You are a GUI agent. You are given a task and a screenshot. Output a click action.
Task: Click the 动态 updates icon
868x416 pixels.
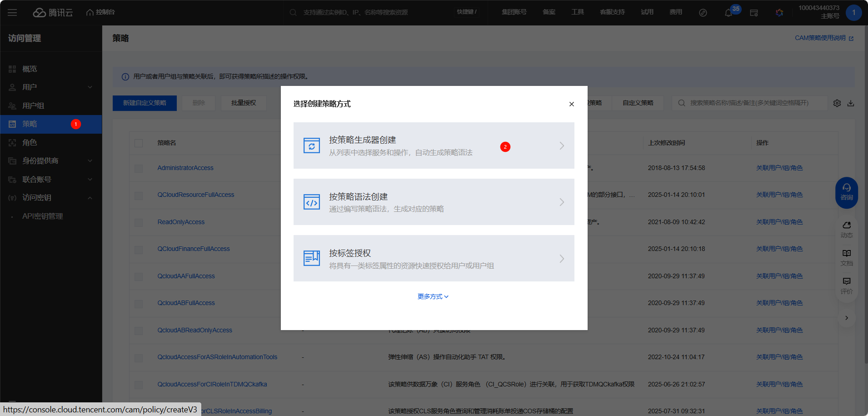[846, 229]
